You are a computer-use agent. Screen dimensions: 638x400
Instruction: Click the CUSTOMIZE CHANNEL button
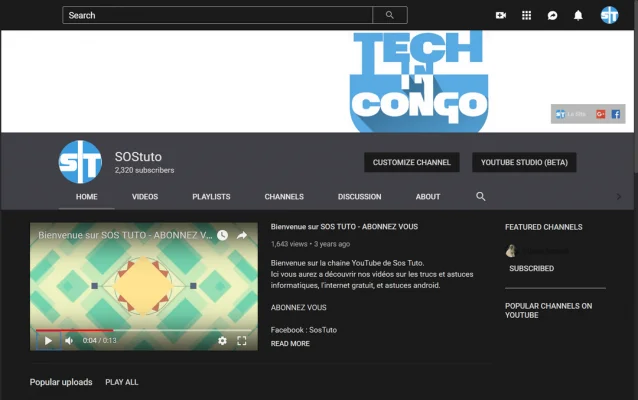coord(412,162)
